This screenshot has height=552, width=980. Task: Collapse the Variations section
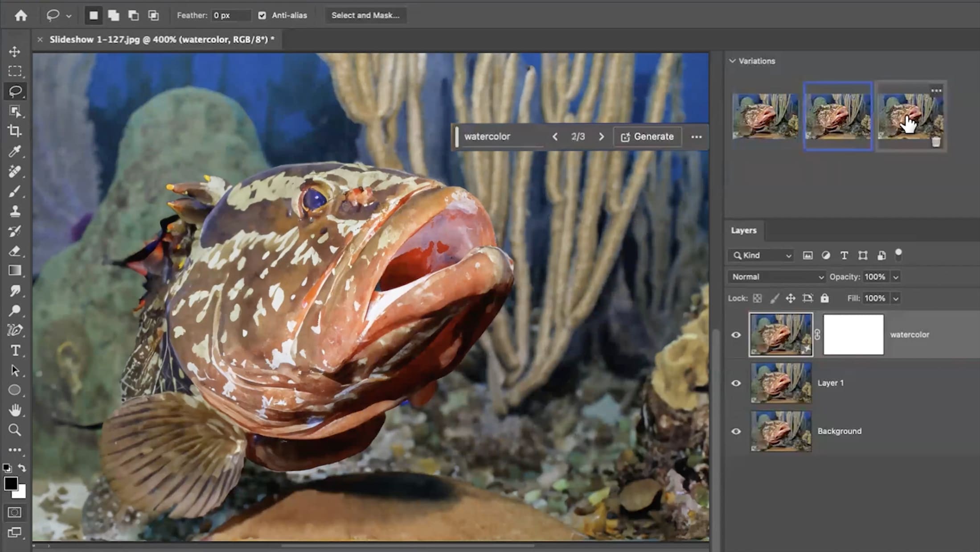click(732, 61)
